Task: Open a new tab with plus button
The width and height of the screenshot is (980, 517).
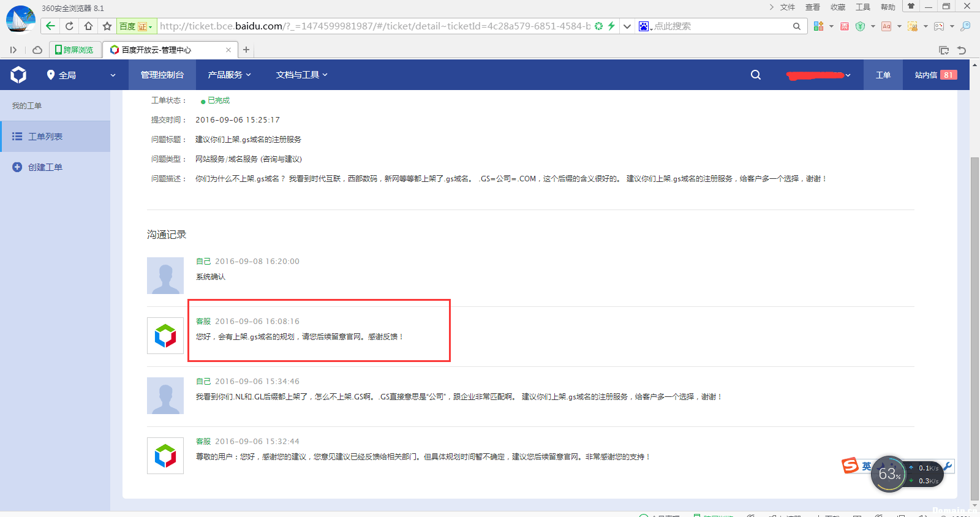Action: click(x=246, y=50)
